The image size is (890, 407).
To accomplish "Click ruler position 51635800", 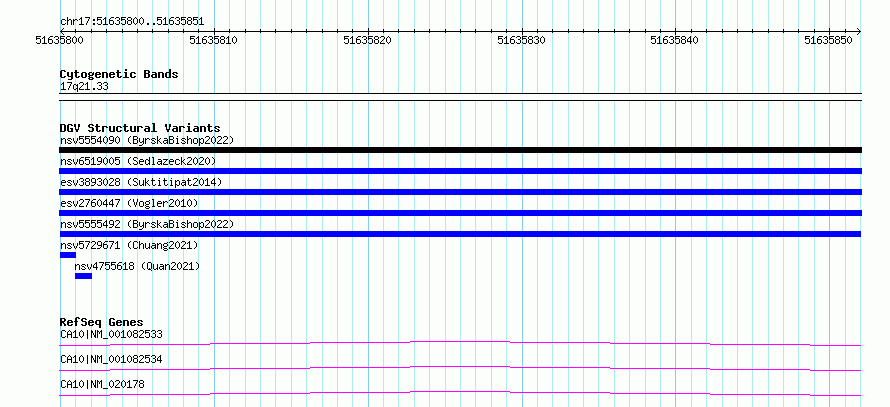I will 60,40.
